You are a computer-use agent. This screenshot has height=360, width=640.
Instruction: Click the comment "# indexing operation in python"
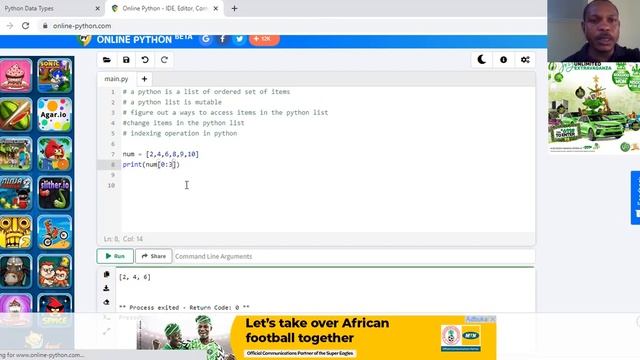180,133
